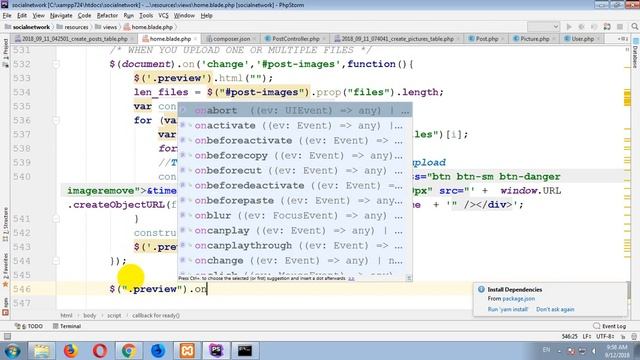
Task: Open the Code menu
Action: pyautogui.click(x=84, y=16)
